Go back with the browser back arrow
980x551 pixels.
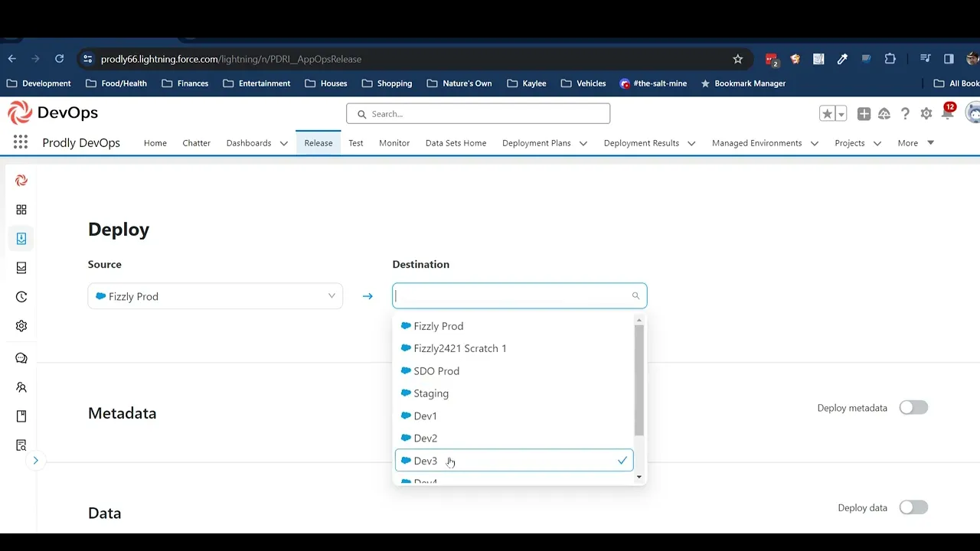pos(12,59)
